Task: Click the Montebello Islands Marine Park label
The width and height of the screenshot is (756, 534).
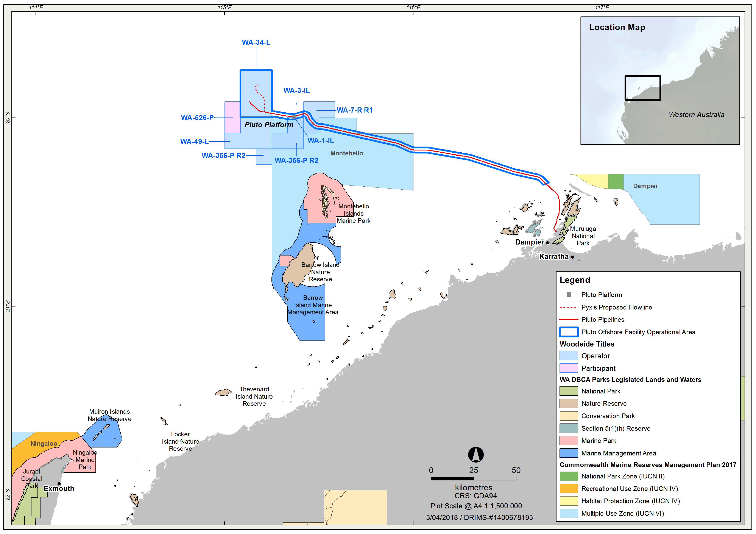Action: (x=354, y=214)
